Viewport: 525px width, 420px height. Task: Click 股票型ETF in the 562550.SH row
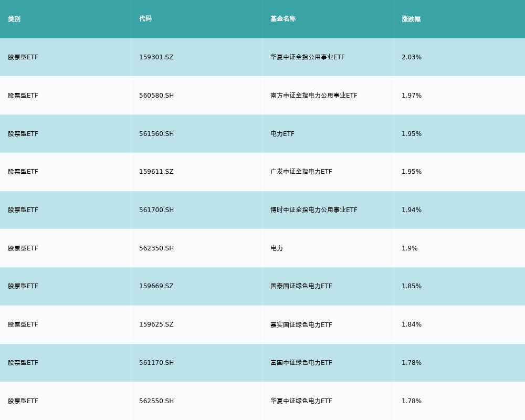coord(23,401)
